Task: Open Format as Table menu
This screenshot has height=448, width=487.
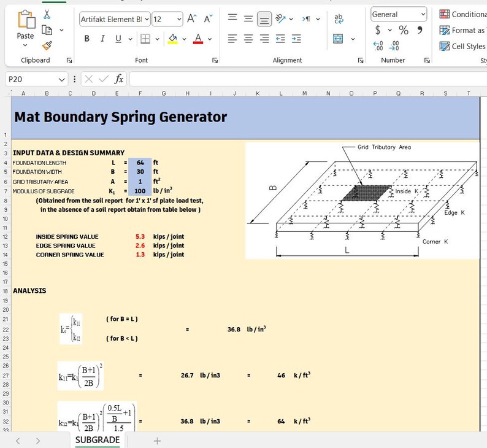Action: (x=463, y=30)
